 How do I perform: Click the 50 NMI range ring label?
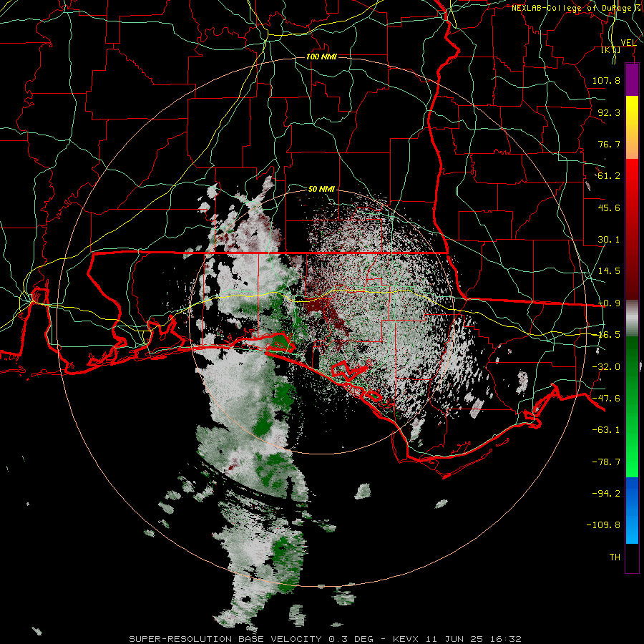coord(321,189)
